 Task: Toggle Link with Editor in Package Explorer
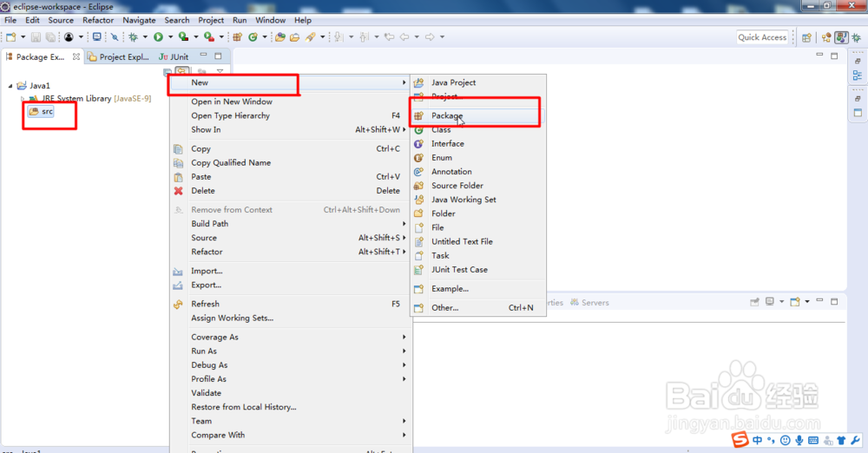click(x=182, y=72)
